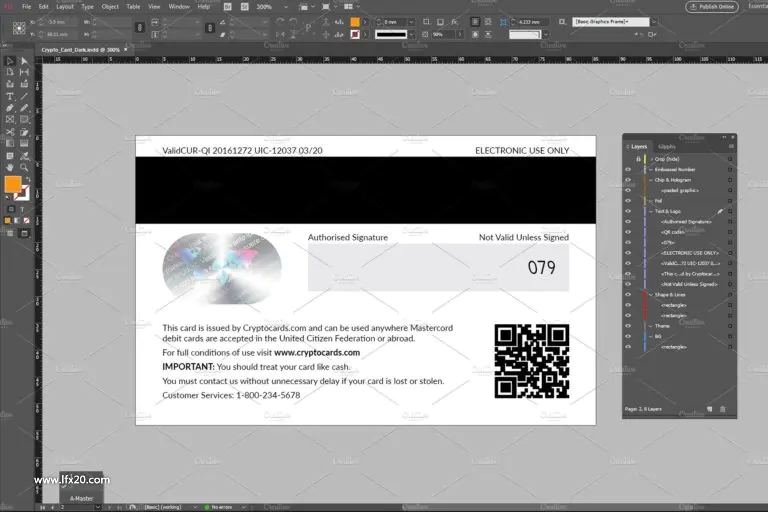Select the Type tool

(9, 97)
